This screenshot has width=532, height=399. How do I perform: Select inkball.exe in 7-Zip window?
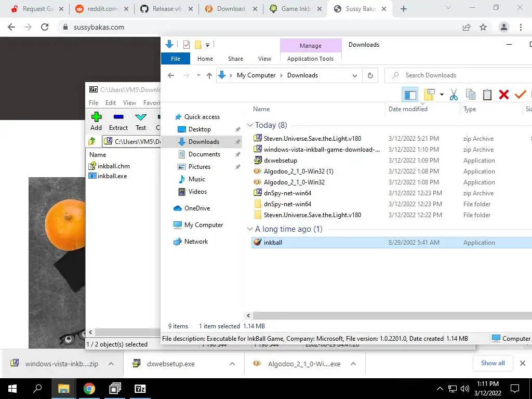108,176
